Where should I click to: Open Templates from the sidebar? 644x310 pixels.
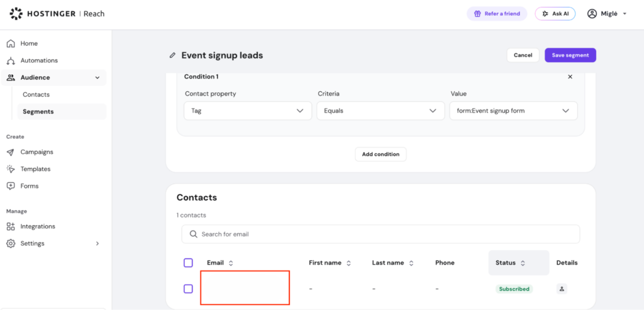pyautogui.click(x=35, y=169)
